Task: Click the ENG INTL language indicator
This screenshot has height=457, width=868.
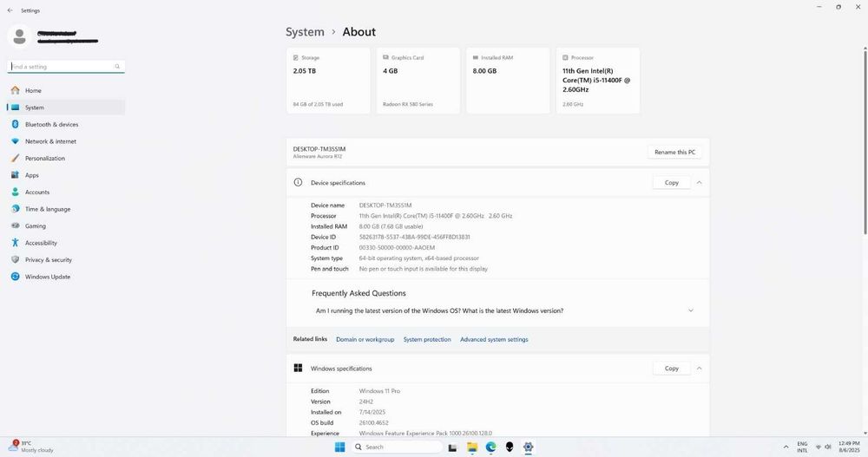Action: [802, 447]
